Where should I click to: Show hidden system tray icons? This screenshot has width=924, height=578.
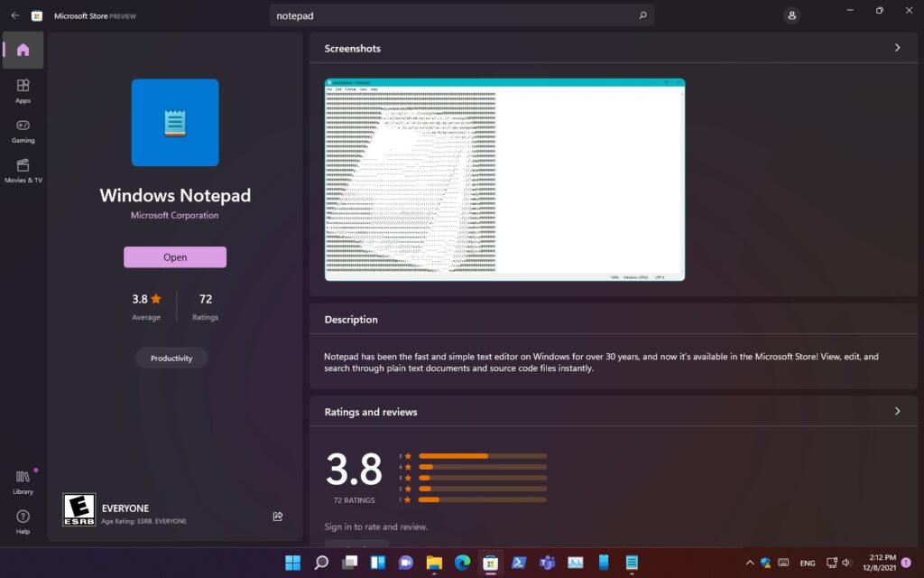[x=749, y=563]
